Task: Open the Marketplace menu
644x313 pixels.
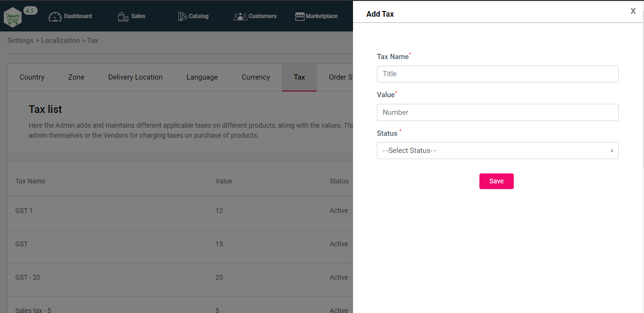Action: pyautogui.click(x=316, y=16)
